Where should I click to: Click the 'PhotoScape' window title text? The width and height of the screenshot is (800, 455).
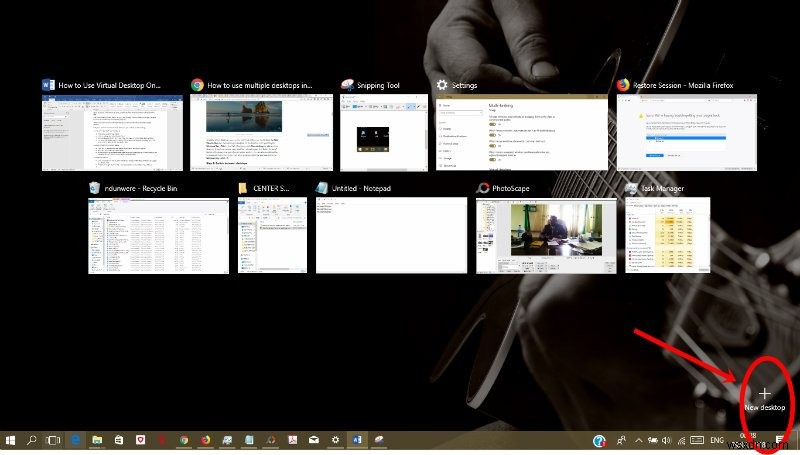click(511, 188)
